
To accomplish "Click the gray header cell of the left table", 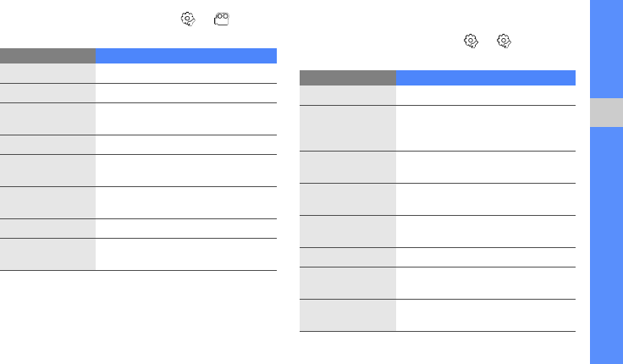I will (x=47, y=56).
